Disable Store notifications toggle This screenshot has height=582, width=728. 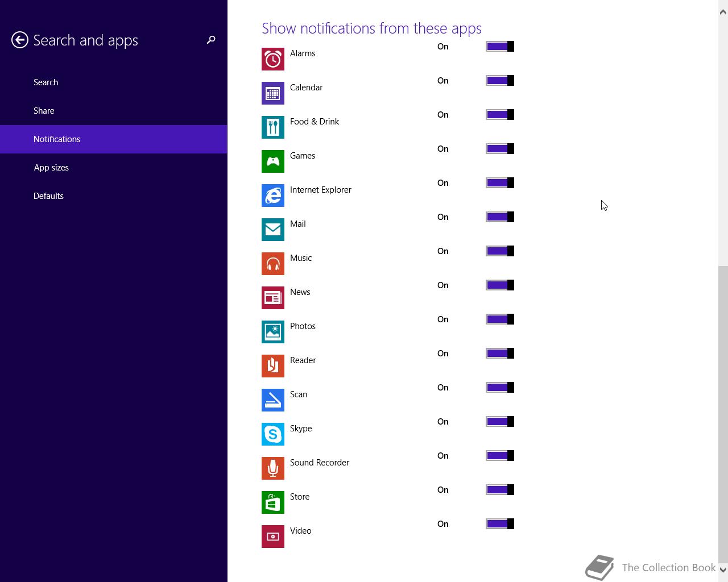(x=500, y=490)
